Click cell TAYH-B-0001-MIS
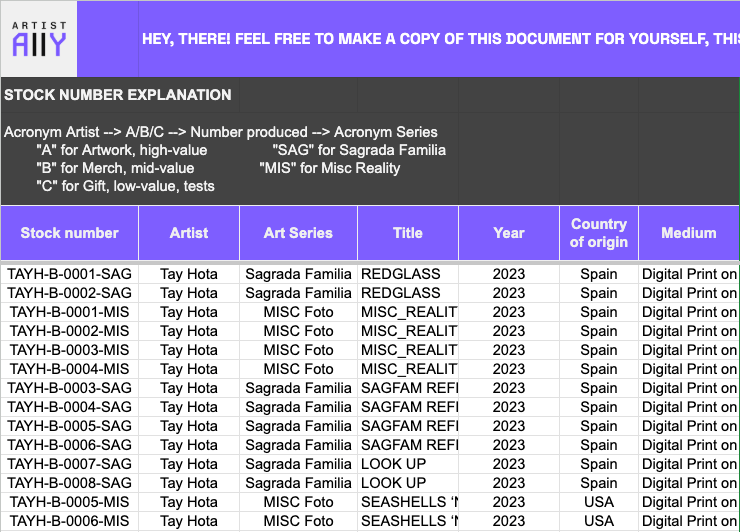 click(x=69, y=312)
